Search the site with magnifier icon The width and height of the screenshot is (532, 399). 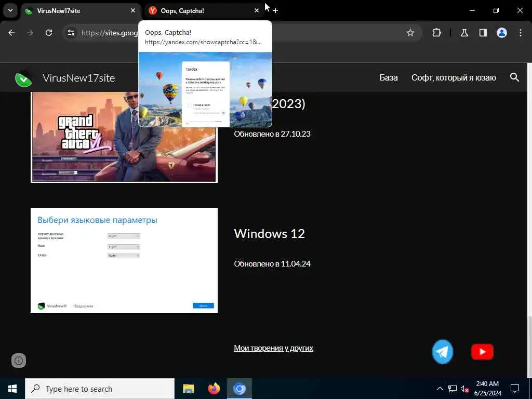click(514, 77)
